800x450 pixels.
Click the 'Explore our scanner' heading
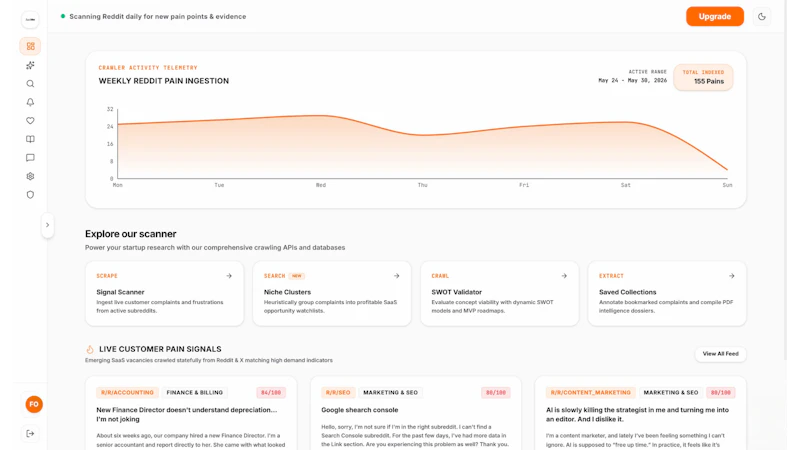(x=131, y=234)
